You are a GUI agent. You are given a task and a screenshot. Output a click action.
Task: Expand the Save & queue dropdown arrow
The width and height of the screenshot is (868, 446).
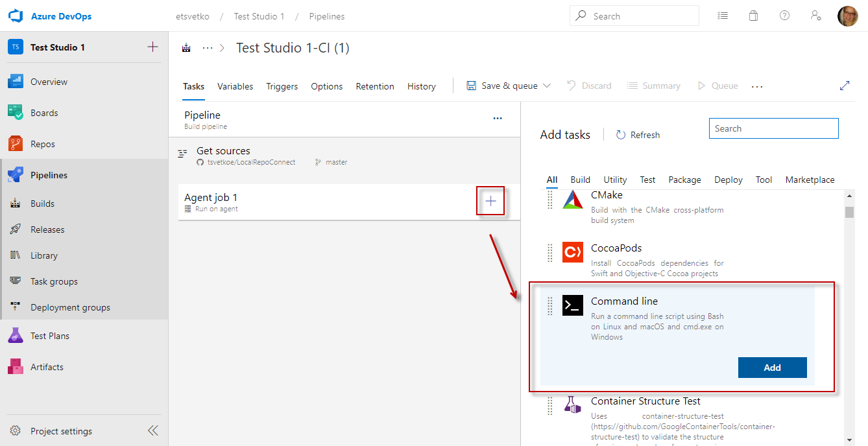(547, 86)
